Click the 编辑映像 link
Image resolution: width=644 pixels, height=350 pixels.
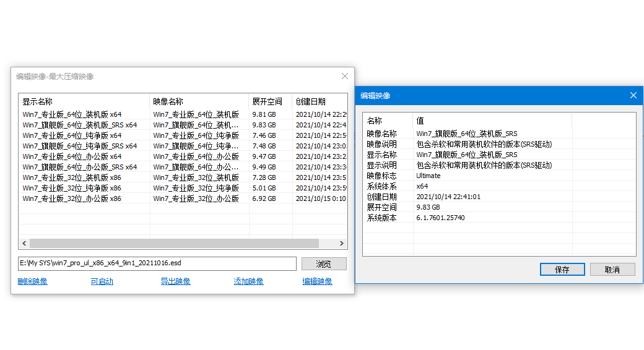coord(317,281)
